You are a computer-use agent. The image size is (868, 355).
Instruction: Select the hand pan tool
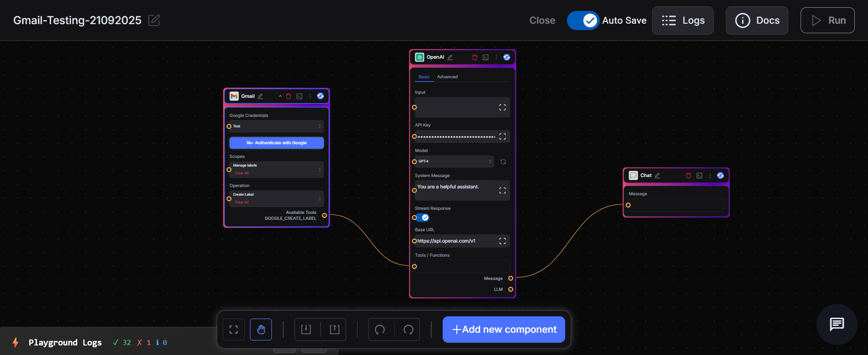pos(261,330)
